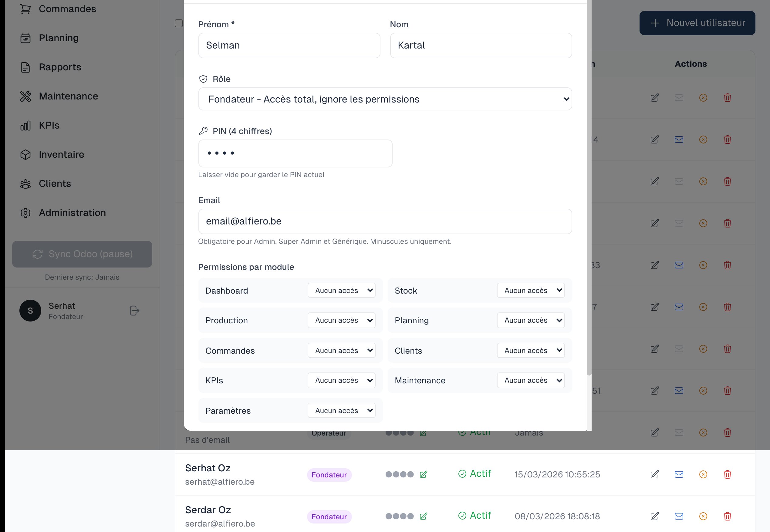Click into the Email input field

385,221
